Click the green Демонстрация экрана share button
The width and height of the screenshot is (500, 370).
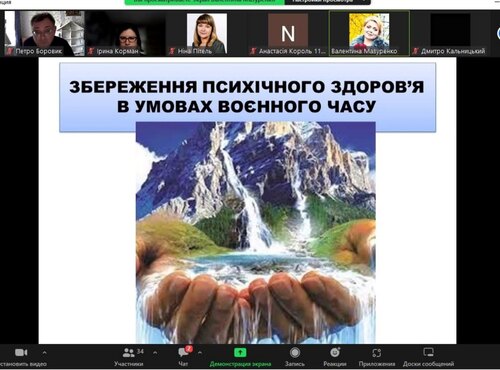coord(240,357)
